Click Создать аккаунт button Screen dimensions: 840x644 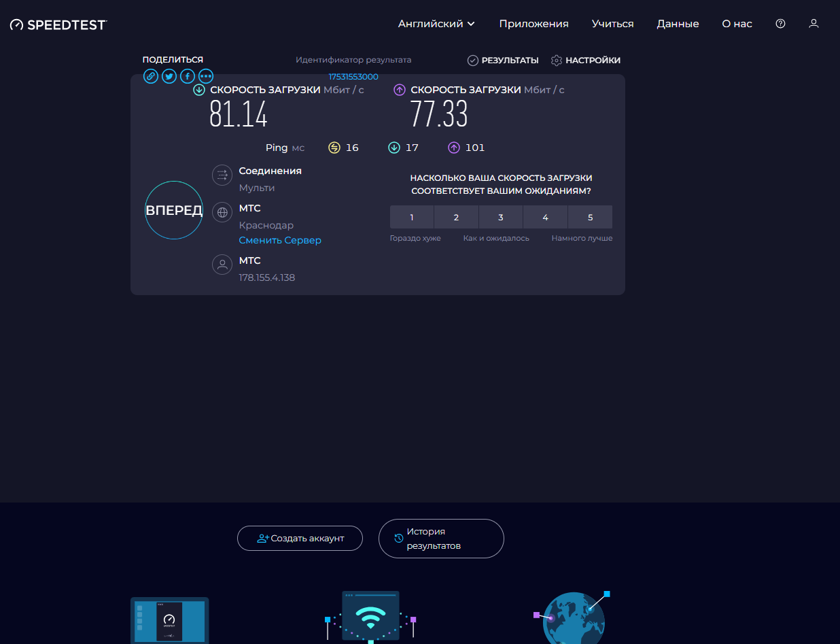click(300, 538)
